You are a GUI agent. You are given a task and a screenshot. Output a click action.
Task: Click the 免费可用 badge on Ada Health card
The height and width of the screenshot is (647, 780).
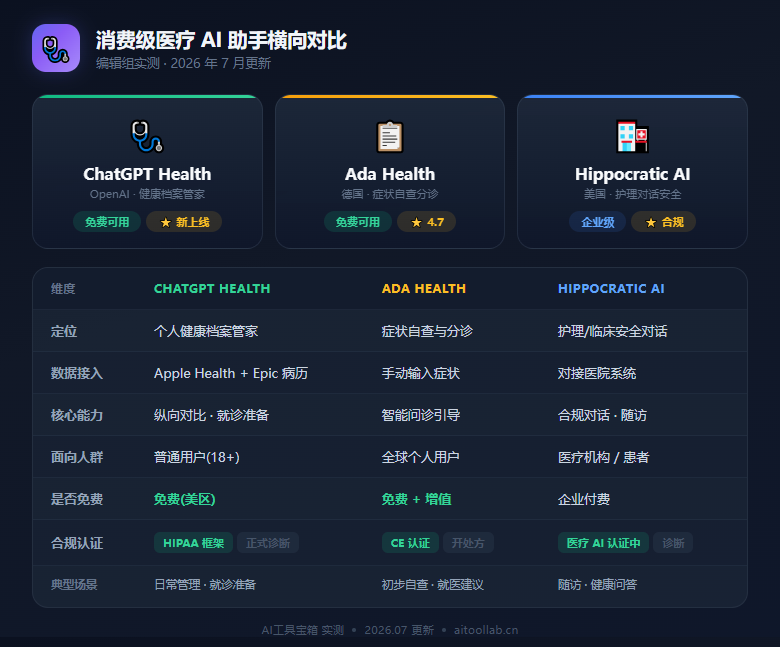click(358, 222)
